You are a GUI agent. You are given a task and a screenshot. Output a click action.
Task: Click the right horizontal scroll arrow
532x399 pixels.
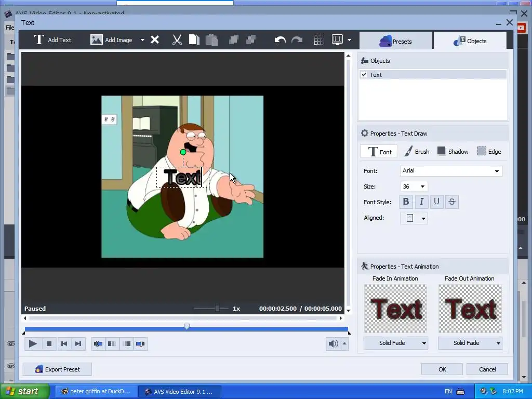[x=341, y=318]
